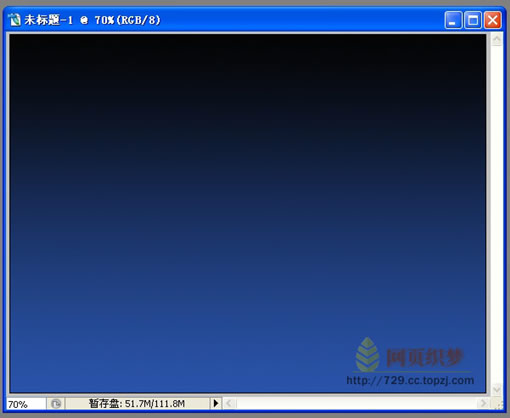Click the vertical scrollbar down arrow
The image size is (510, 418).
point(497,389)
